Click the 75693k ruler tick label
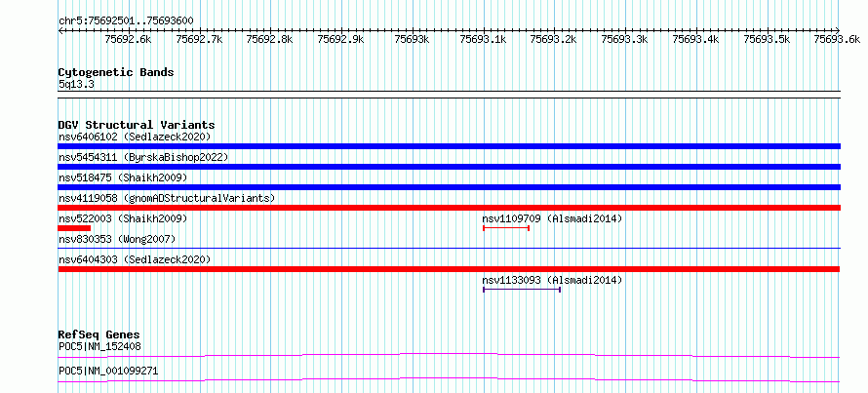Viewport: 868px width, 393px height. [x=412, y=39]
